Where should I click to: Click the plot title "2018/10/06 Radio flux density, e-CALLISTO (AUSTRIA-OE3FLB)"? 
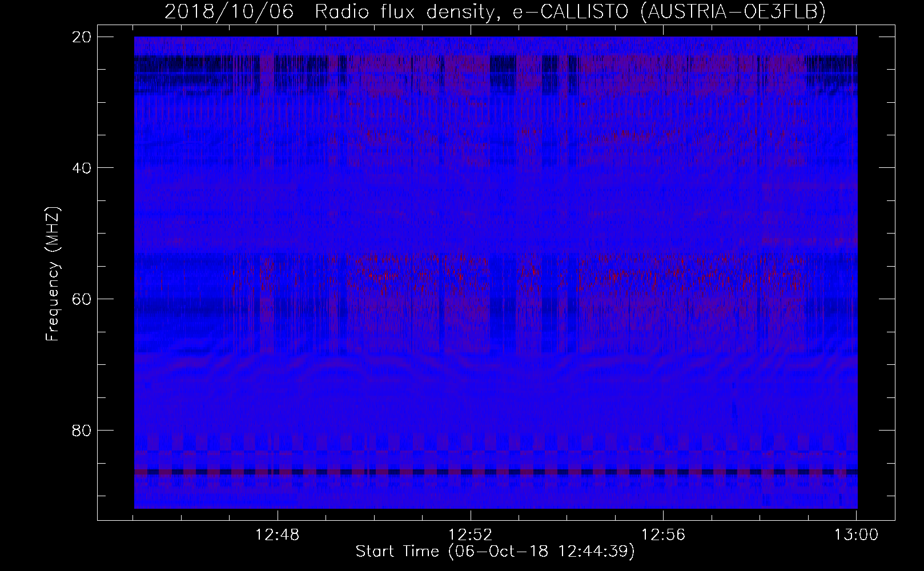click(495, 12)
